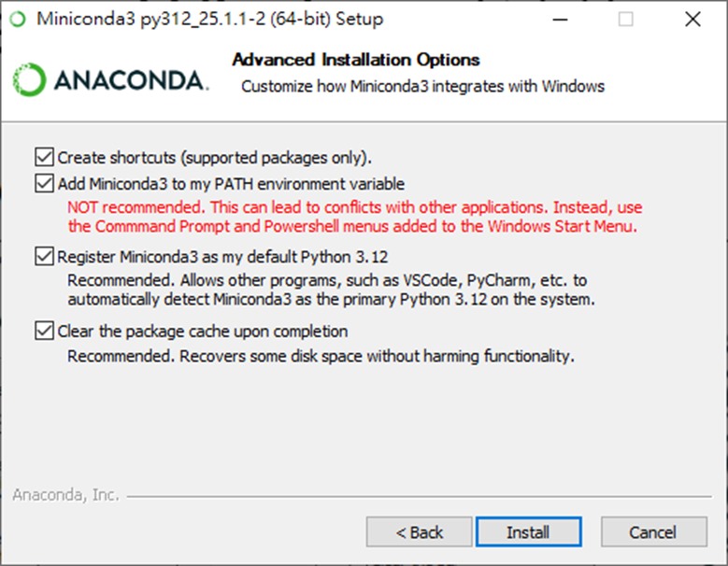Start installation with the Install button
The image size is (728, 566).
tap(528, 532)
